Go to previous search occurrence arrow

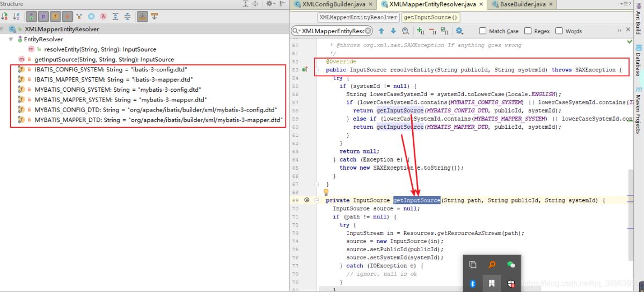[382, 31]
